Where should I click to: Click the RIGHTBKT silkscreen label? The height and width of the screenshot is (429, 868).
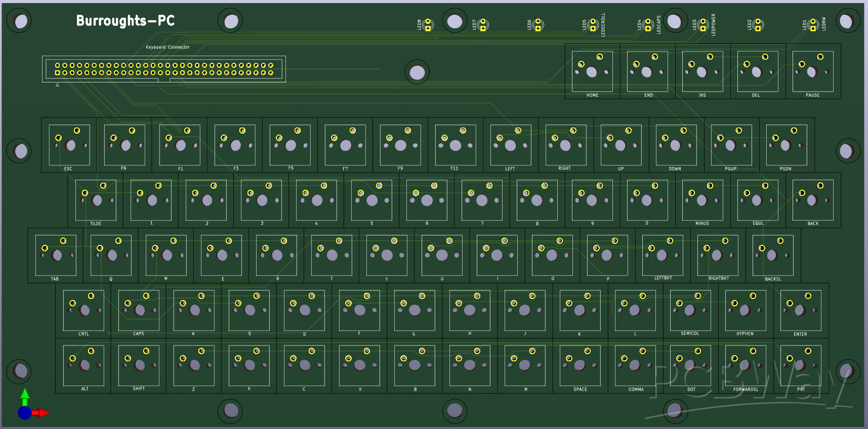(x=719, y=278)
